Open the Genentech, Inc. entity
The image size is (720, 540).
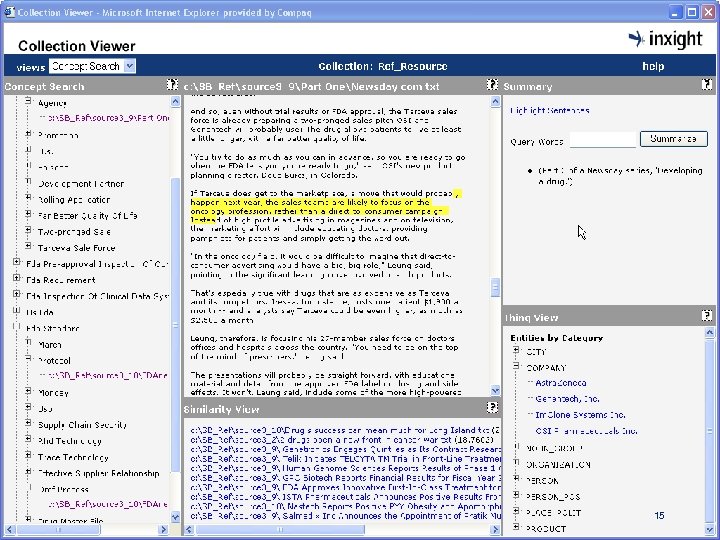[568, 399]
